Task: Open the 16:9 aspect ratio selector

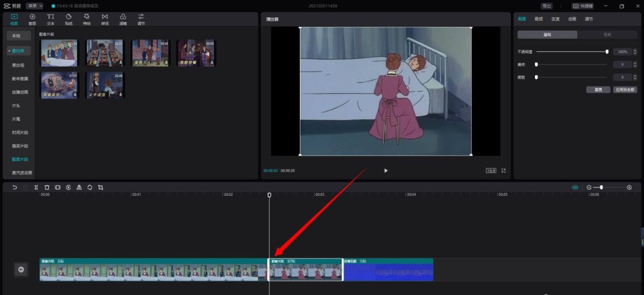Action: tap(491, 171)
